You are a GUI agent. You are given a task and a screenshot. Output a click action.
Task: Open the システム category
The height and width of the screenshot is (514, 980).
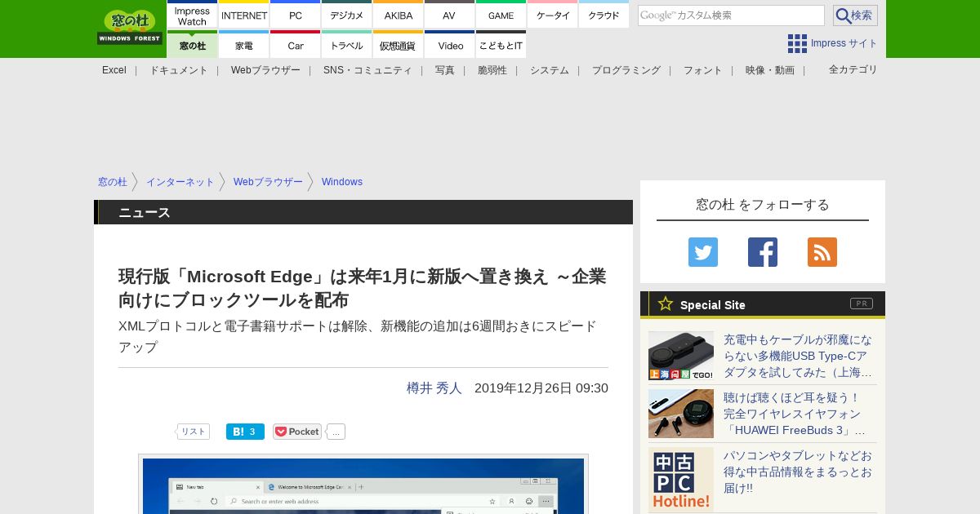[x=550, y=70]
